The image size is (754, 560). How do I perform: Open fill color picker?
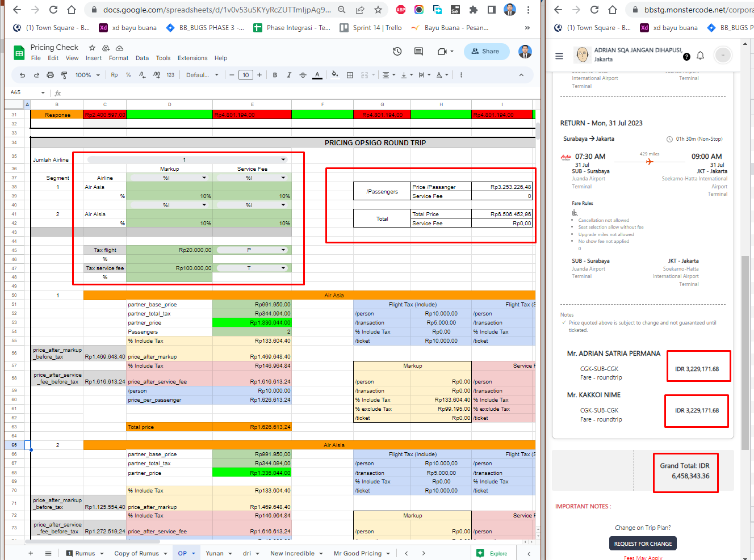point(335,75)
